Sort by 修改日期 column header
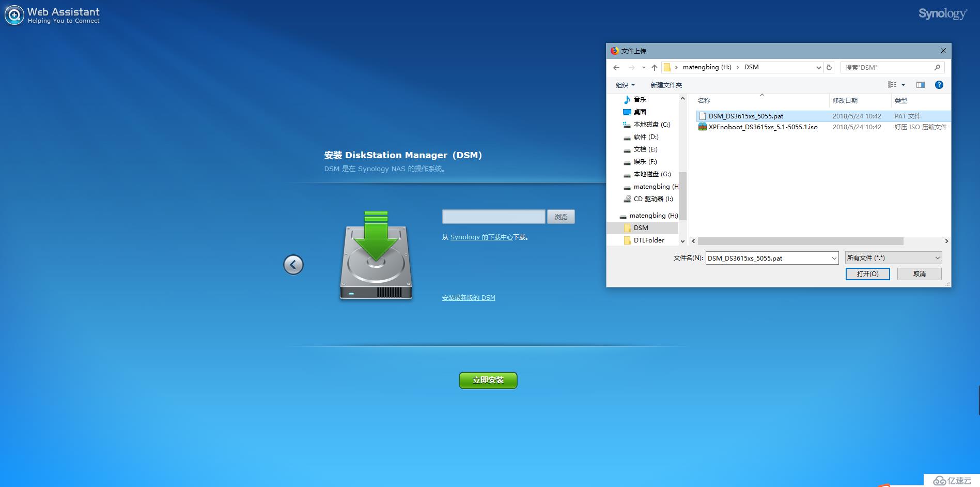 tap(845, 100)
